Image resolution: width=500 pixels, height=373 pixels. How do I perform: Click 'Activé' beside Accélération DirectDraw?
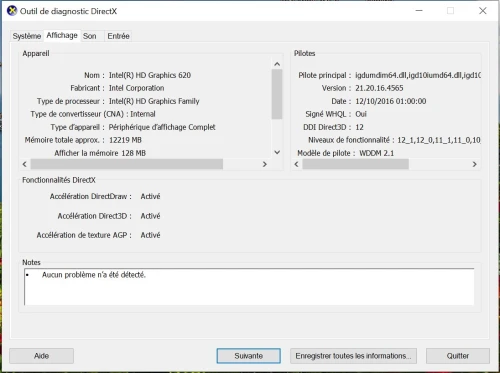(150, 196)
